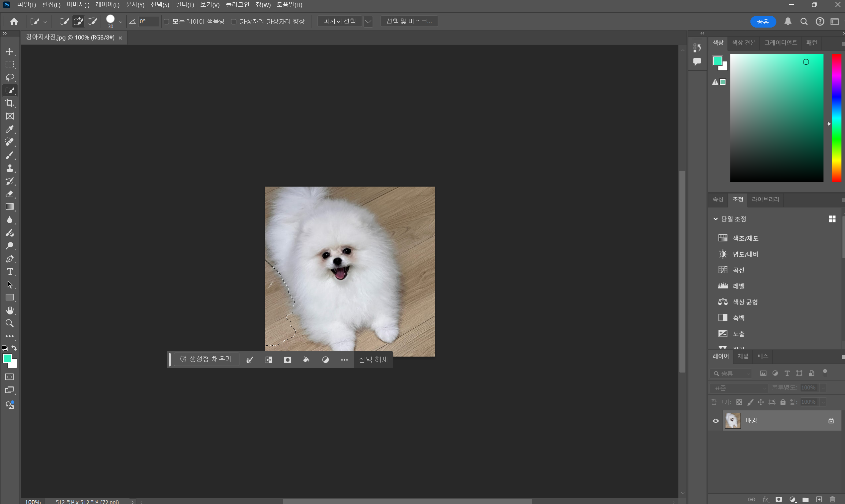This screenshot has height=504, width=845.
Task: Select the Zoom tool in toolbar
Action: 10,323
